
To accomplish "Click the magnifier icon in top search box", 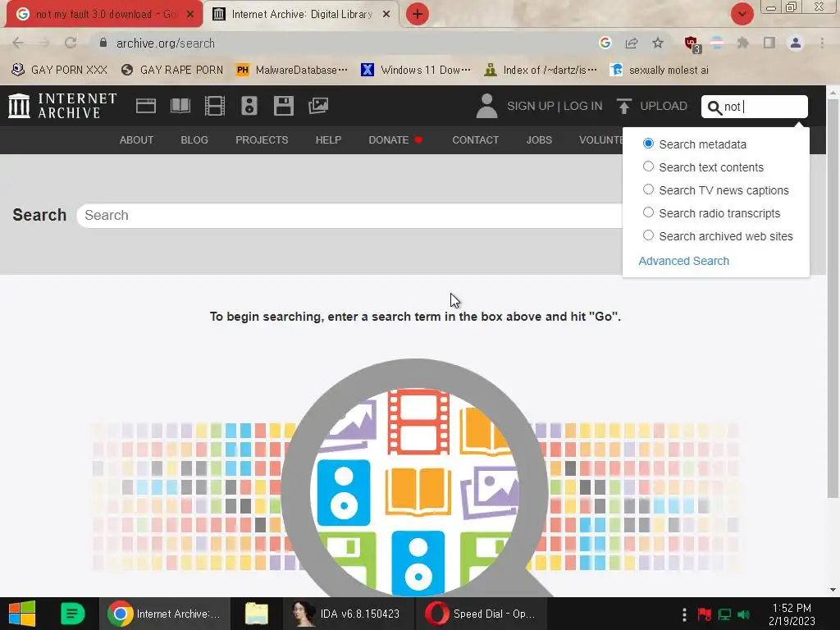I will [x=714, y=107].
